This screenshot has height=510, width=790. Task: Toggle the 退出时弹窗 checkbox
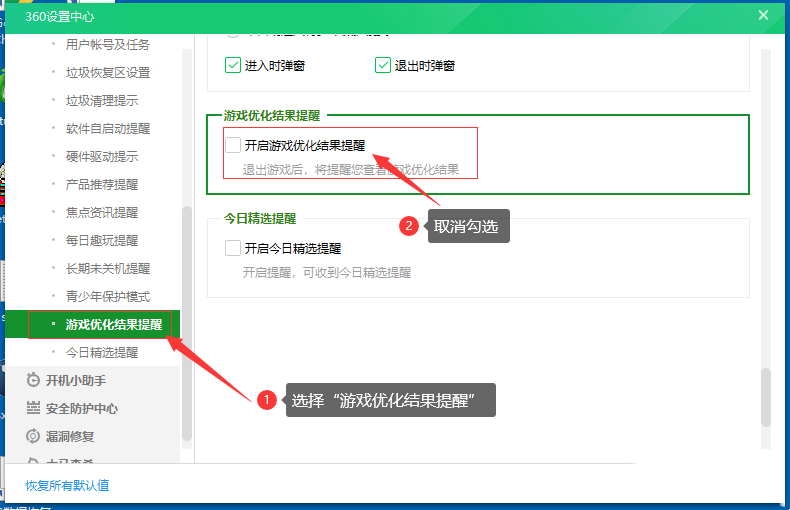383,65
